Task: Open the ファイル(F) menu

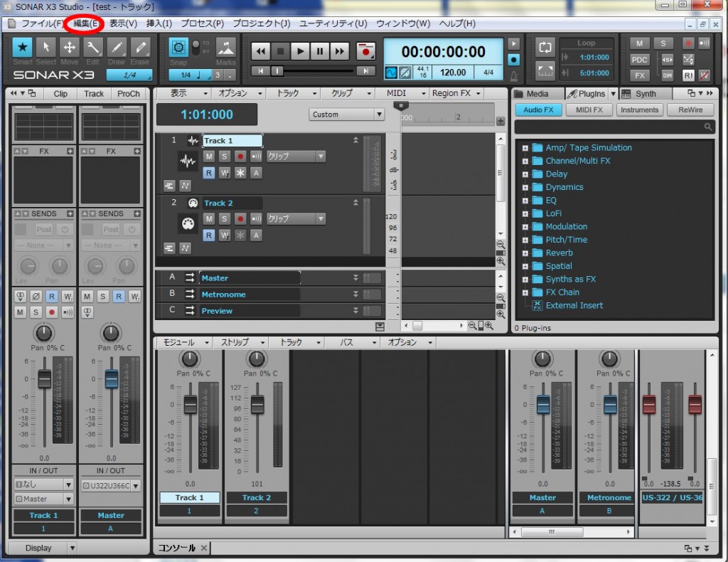Action: (x=42, y=23)
